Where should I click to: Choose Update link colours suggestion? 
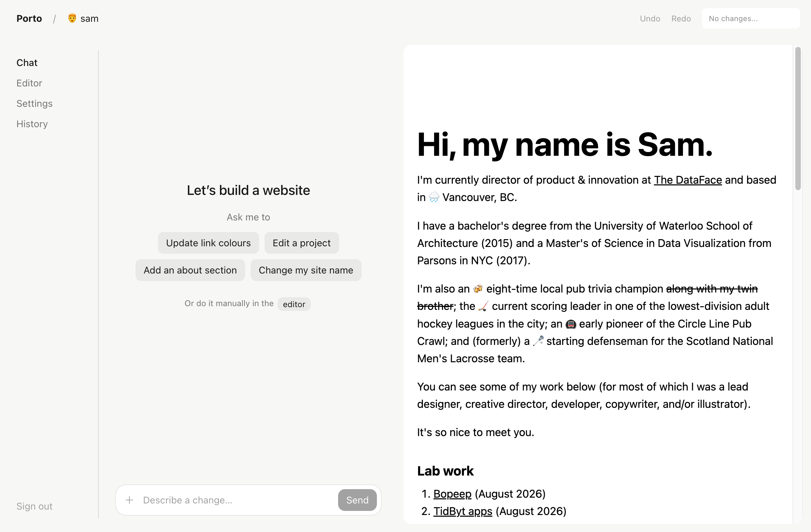click(x=208, y=243)
